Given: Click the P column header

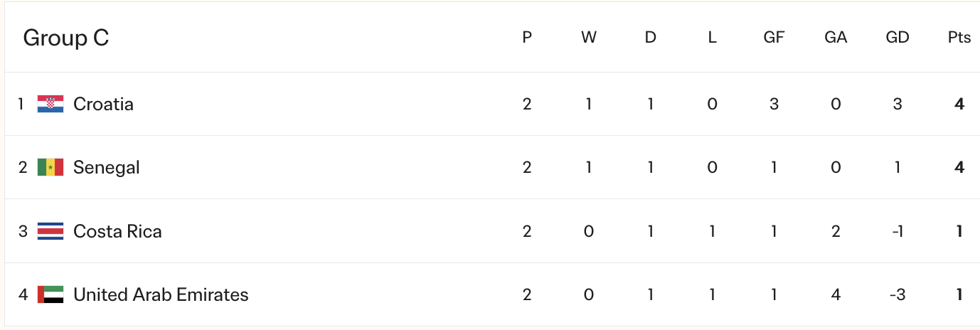Looking at the screenshot, I should (x=527, y=38).
